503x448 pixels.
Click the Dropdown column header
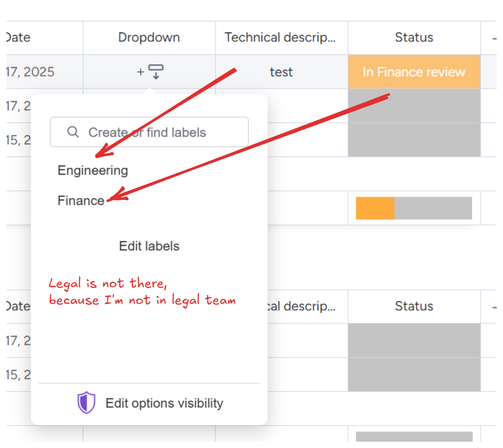coord(149,38)
